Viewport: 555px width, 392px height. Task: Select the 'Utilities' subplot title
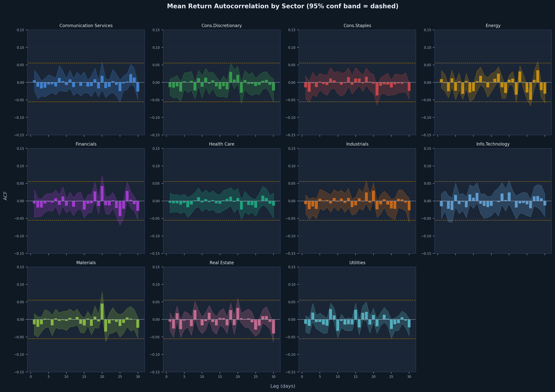tap(357, 263)
